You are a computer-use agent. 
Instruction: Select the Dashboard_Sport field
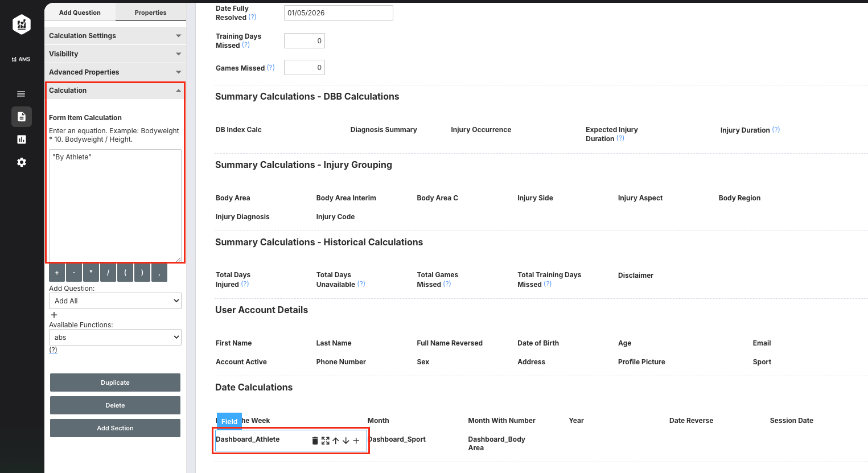pos(397,439)
